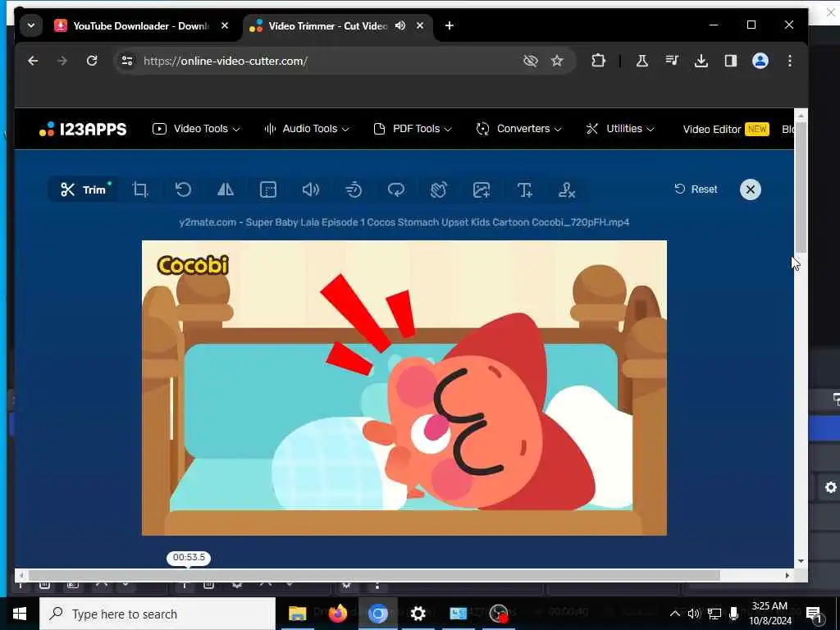This screenshot has width=840, height=630.
Task: Expand the Converters menu
Action: 518,129
